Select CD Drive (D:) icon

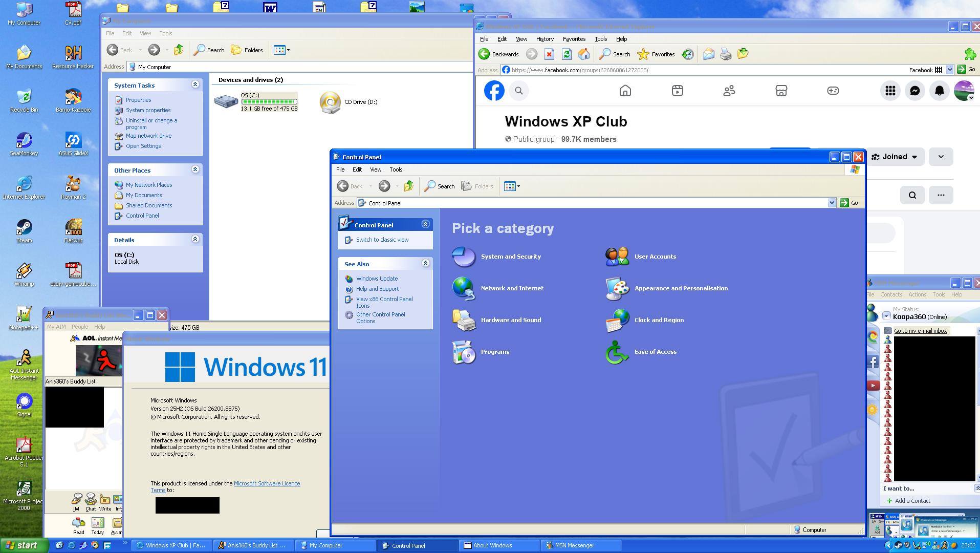point(330,102)
